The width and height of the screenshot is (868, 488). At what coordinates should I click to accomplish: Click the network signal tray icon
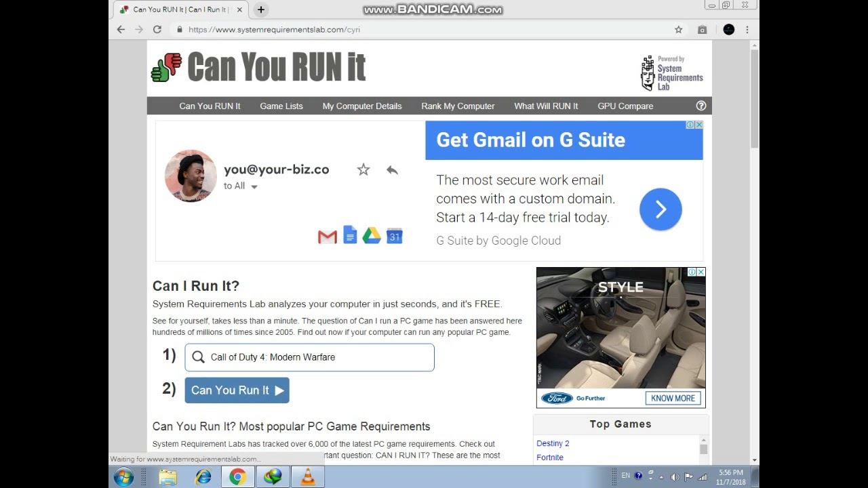[x=703, y=477]
